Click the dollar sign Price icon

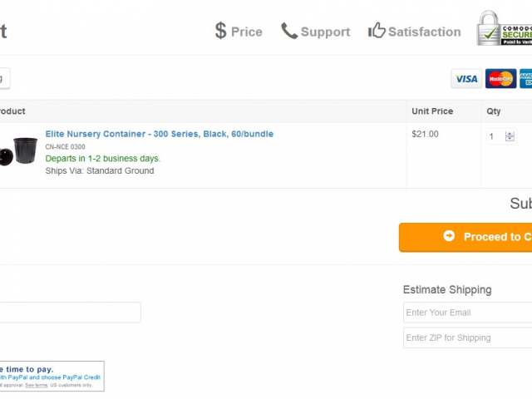pos(220,31)
